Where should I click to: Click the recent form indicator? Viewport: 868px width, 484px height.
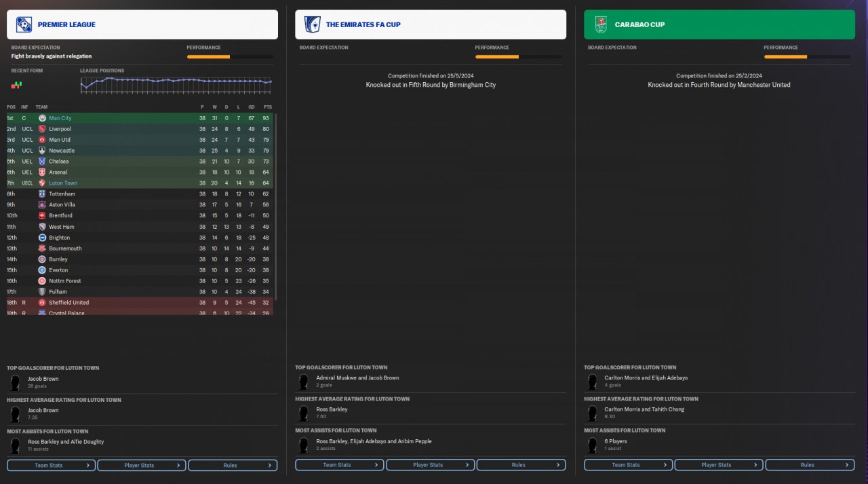[x=17, y=84]
